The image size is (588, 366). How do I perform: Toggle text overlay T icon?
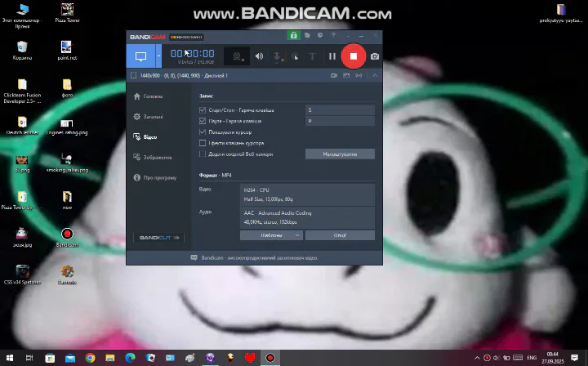click(x=312, y=56)
